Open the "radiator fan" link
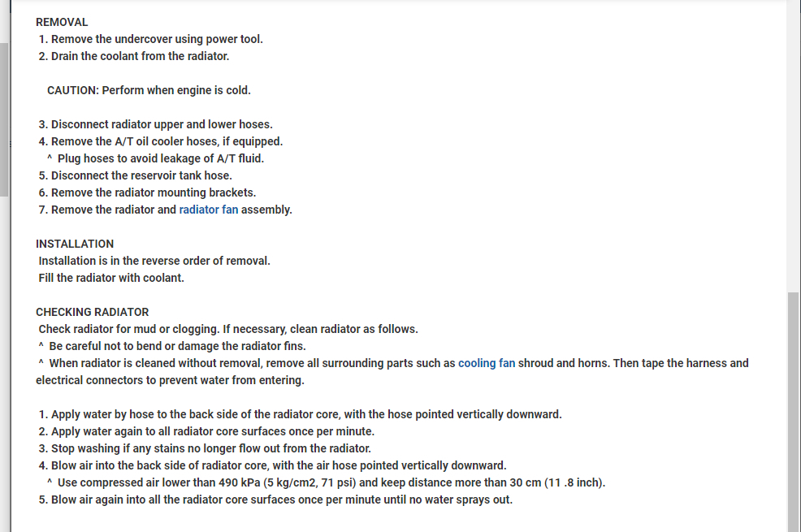 point(208,210)
